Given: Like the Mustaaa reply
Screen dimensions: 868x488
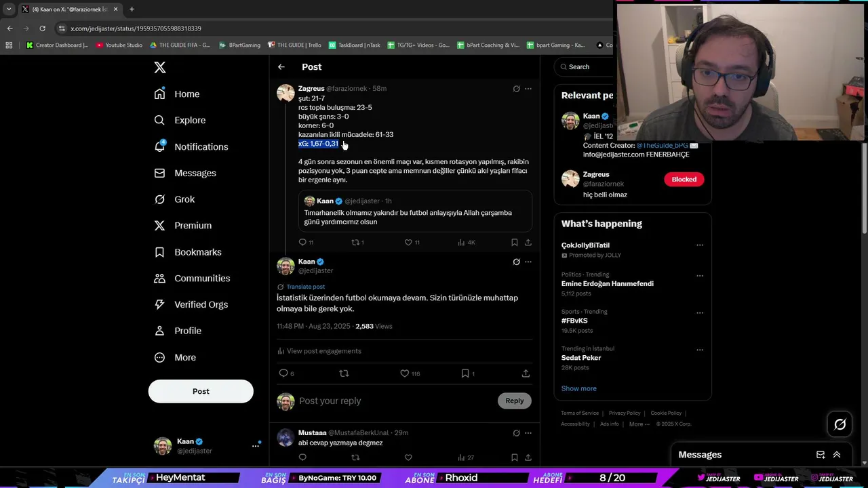Looking at the screenshot, I should tap(408, 457).
